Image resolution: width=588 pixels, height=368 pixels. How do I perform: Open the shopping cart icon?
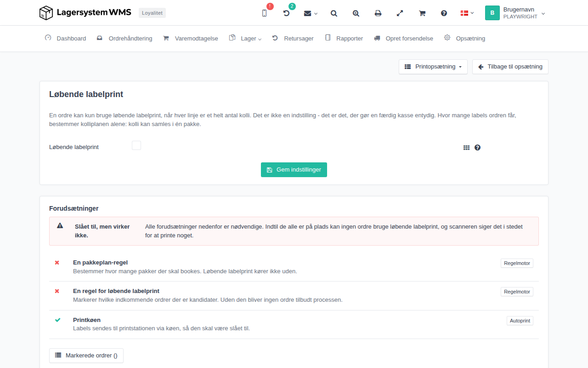(x=422, y=13)
